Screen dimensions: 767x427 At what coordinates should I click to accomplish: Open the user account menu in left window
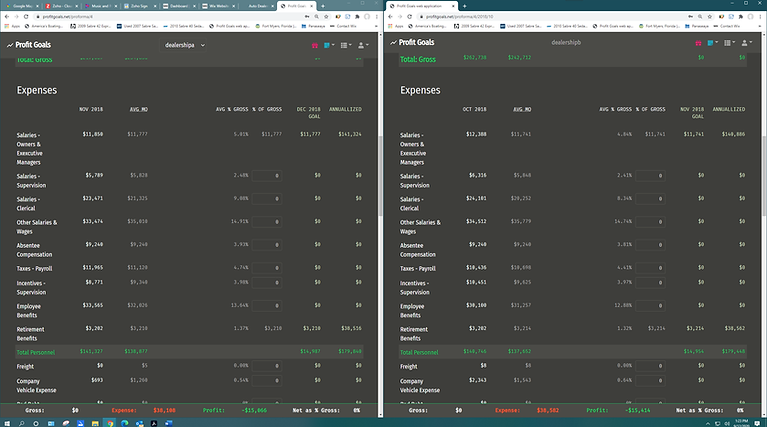(363, 45)
